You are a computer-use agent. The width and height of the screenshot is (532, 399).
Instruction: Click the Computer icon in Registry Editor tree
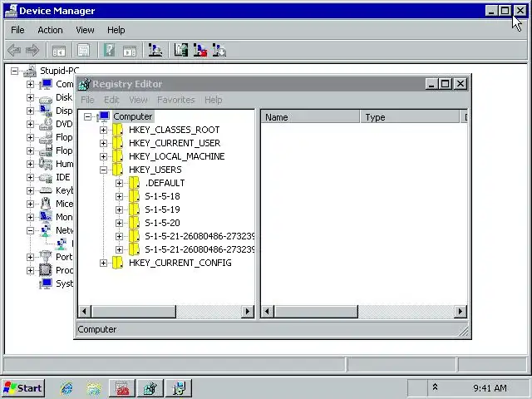click(x=103, y=116)
